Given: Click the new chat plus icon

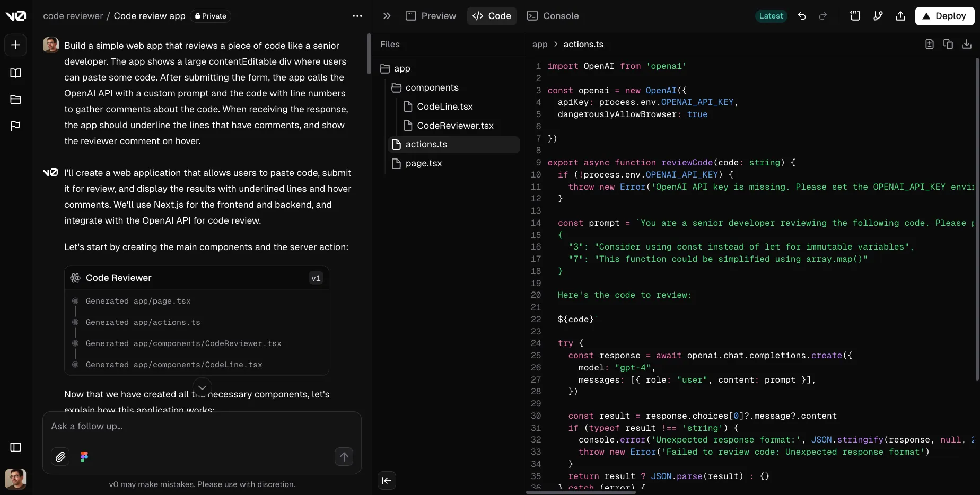Looking at the screenshot, I should 15,45.
